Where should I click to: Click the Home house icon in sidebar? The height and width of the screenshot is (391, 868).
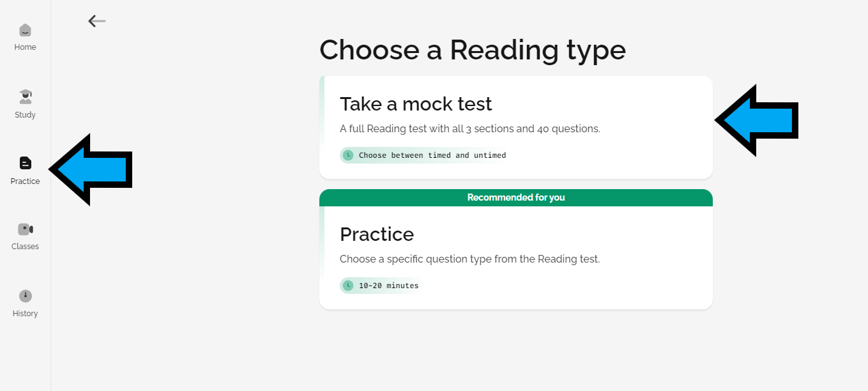[x=25, y=30]
